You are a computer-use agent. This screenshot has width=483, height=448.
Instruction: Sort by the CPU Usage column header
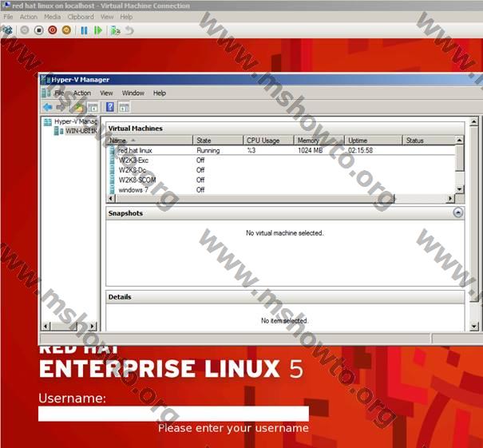click(x=268, y=141)
